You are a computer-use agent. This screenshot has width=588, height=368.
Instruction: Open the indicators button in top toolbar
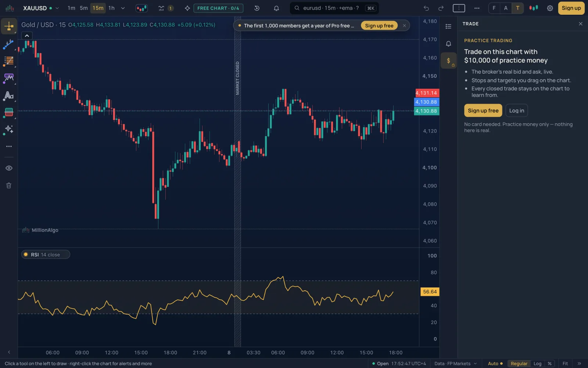(161, 8)
